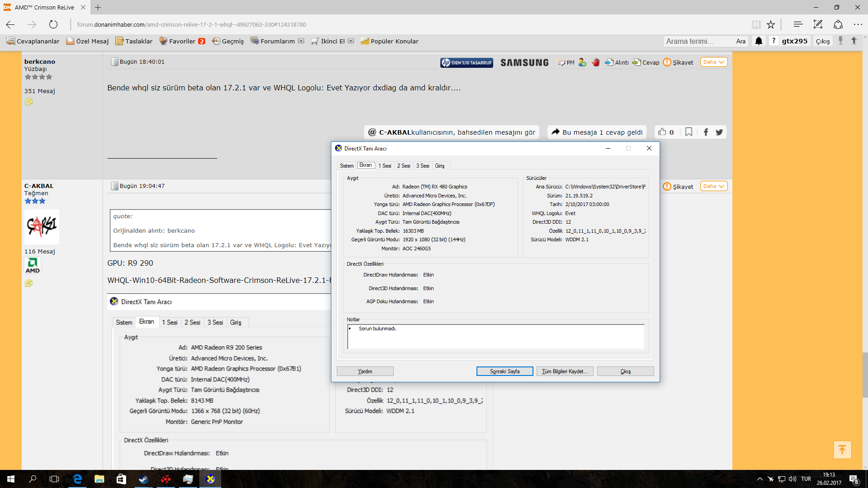Click the Ara search button
The image size is (868, 488).
click(x=741, y=41)
